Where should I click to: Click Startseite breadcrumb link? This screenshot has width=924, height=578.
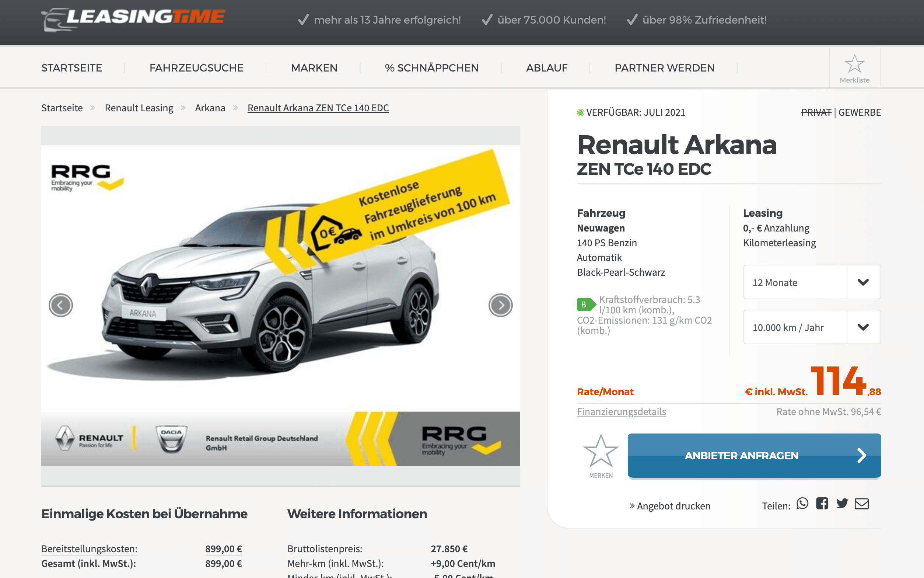pyautogui.click(x=62, y=108)
